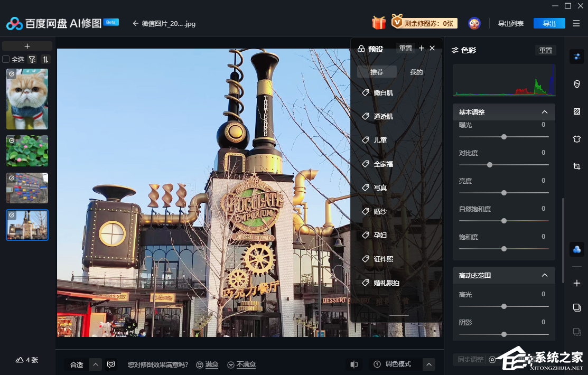Click the dissatisfied option
Screen dimensions: 588x375
[x=241, y=364]
